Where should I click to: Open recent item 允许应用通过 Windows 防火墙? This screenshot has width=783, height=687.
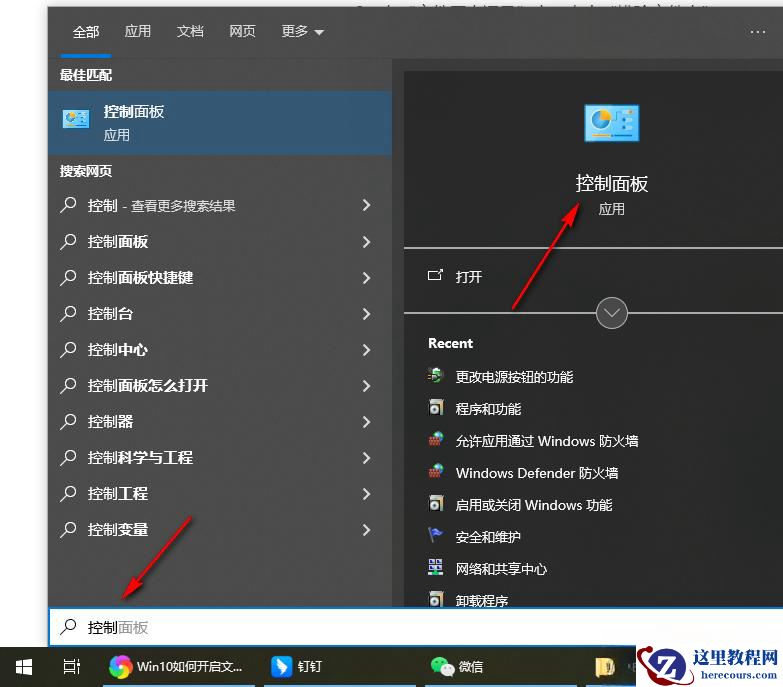tap(547, 441)
